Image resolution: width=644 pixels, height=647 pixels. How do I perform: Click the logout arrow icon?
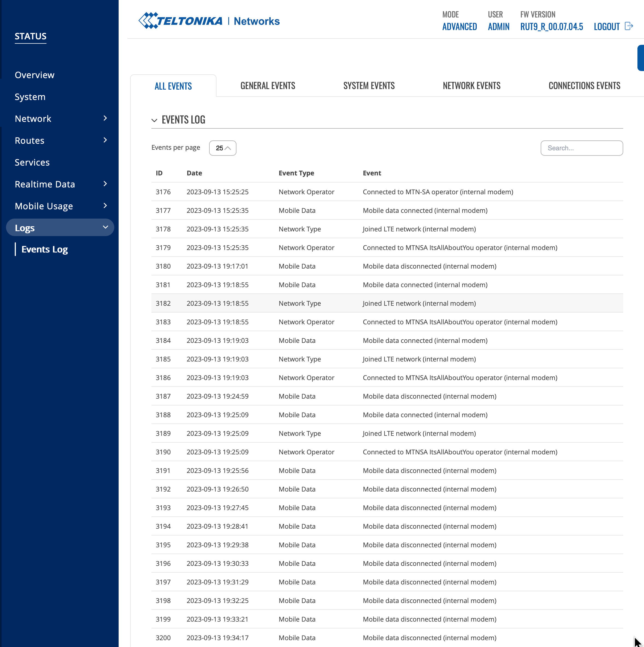pyautogui.click(x=629, y=26)
